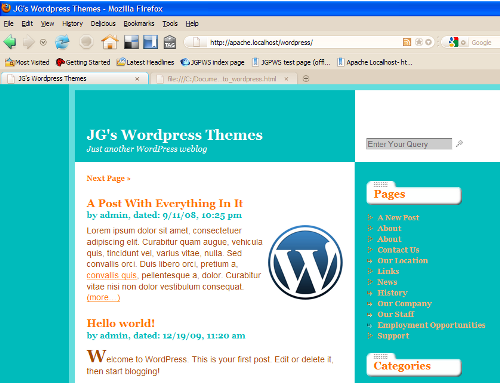
Task: Click the Delicious TAG toolbar button
Action: tap(170, 42)
